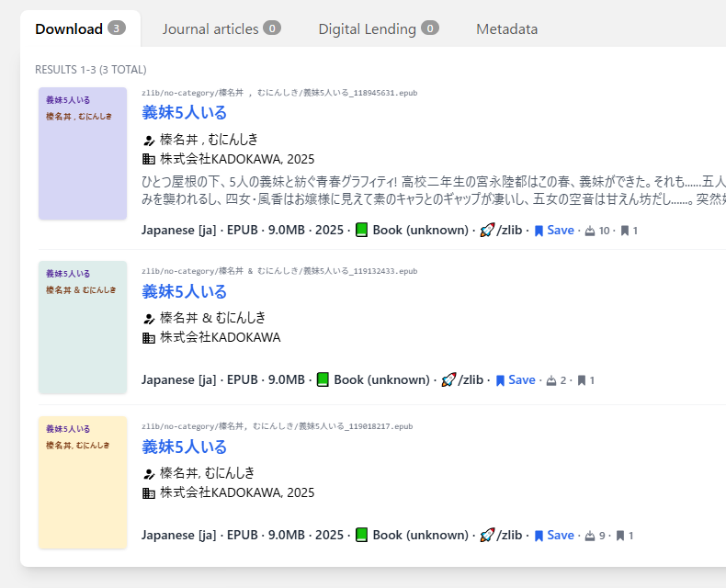726x588 pixels.
Task: Click the author icon in first result
Action: tap(149, 141)
